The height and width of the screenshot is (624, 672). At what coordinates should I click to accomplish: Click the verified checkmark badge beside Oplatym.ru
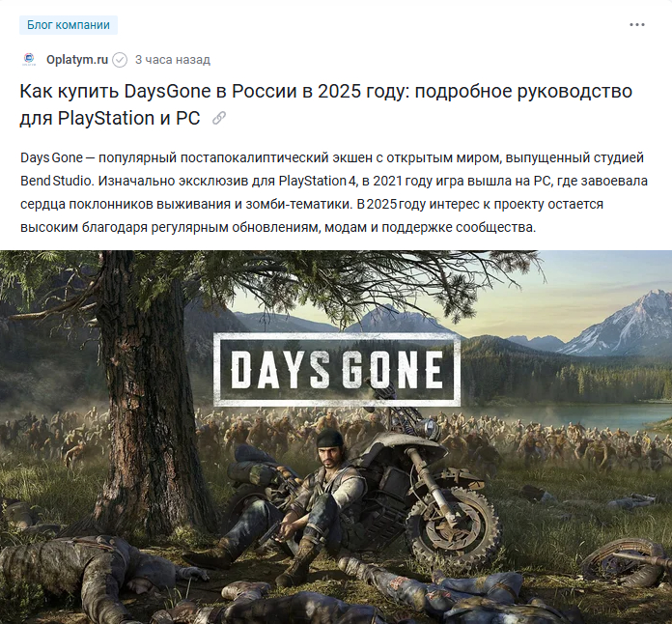pyautogui.click(x=120, y=60)
